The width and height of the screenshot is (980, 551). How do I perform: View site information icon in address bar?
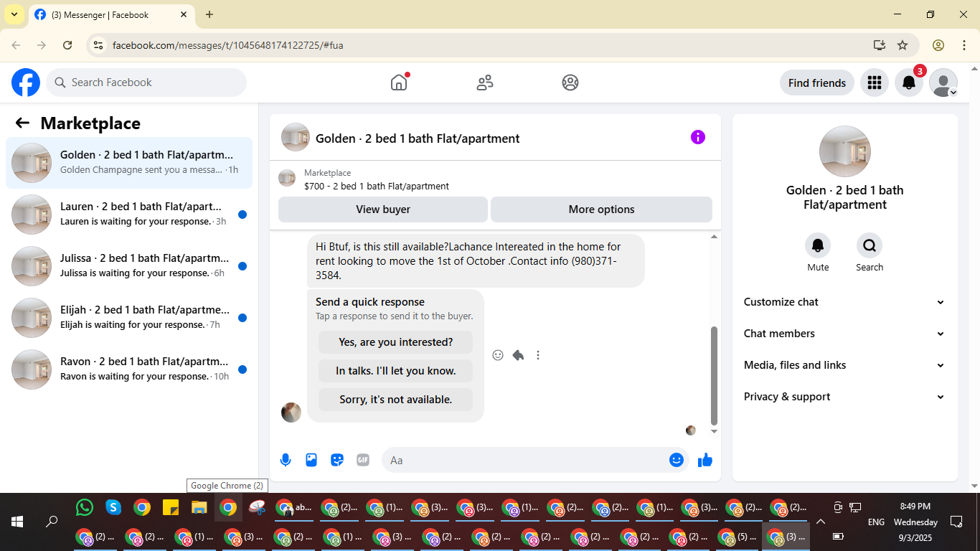click(99, 45)
